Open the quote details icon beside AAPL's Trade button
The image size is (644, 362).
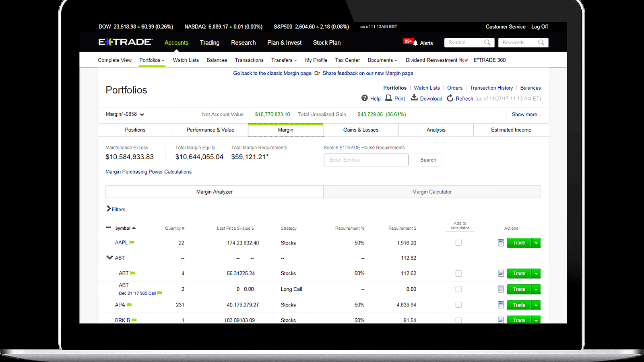click(501, 243)
